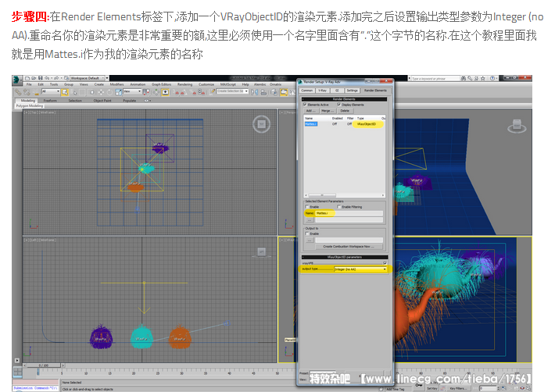Select the Select and Scale tool
Image resolution: width=555 pixels, height=392 pixels.
tap(119, 92)
